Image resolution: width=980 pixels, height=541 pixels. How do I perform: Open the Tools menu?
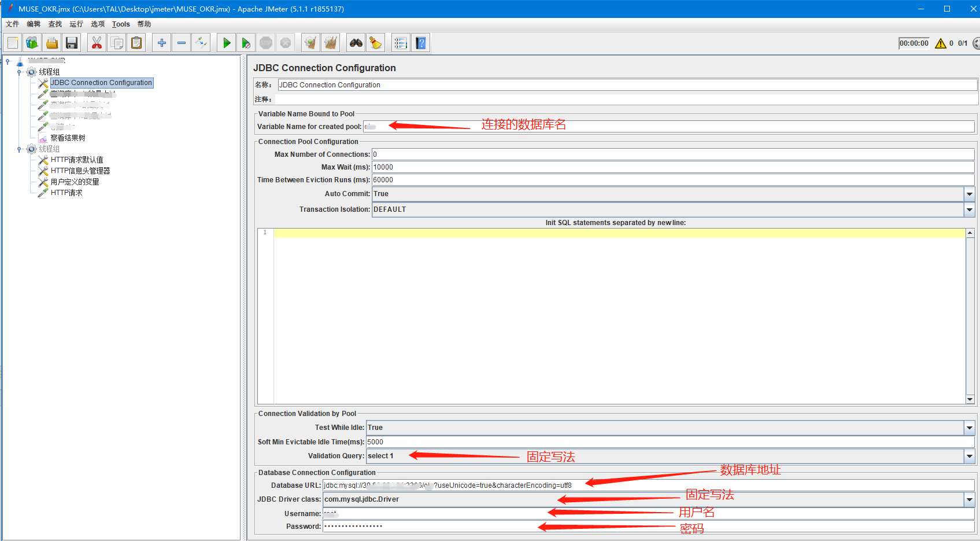point(121,24)
